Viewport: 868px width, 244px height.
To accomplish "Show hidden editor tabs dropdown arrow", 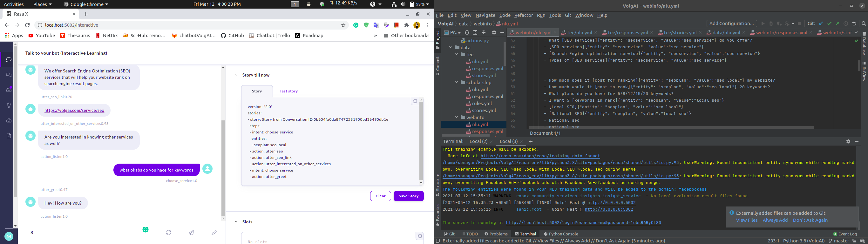I will pyautogui.click(x=856, y=33).
